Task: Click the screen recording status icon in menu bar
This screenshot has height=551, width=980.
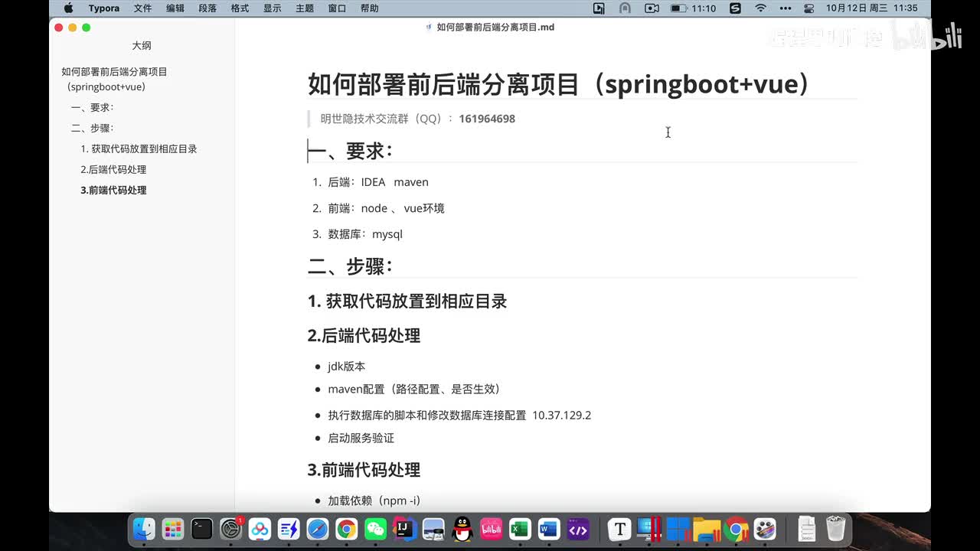Action: pyautogui.click(x=599, y=8)
